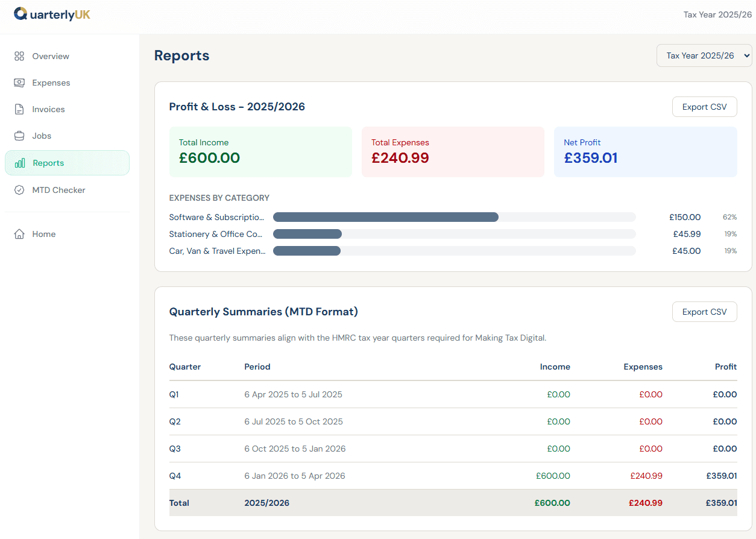Click the Total Income card
This screenshot has width=756, height=539.
point(260,152)
